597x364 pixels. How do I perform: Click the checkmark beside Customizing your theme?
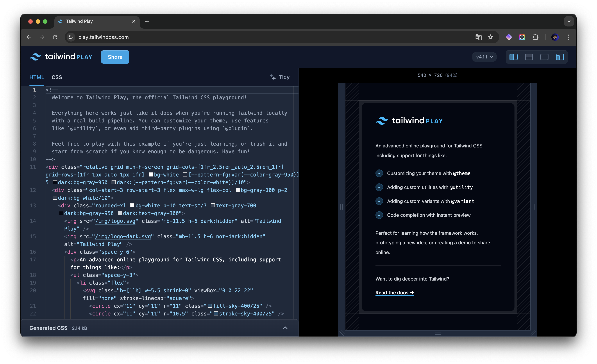379,173
